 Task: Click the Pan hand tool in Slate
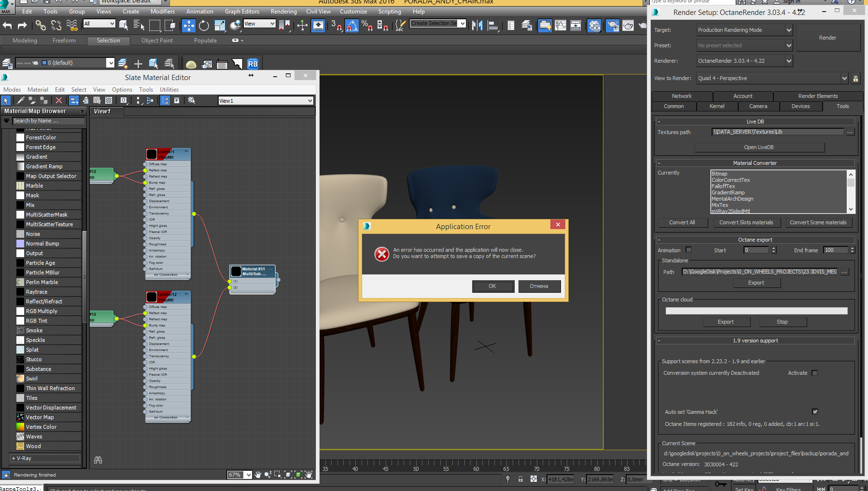tap(258, 475)
